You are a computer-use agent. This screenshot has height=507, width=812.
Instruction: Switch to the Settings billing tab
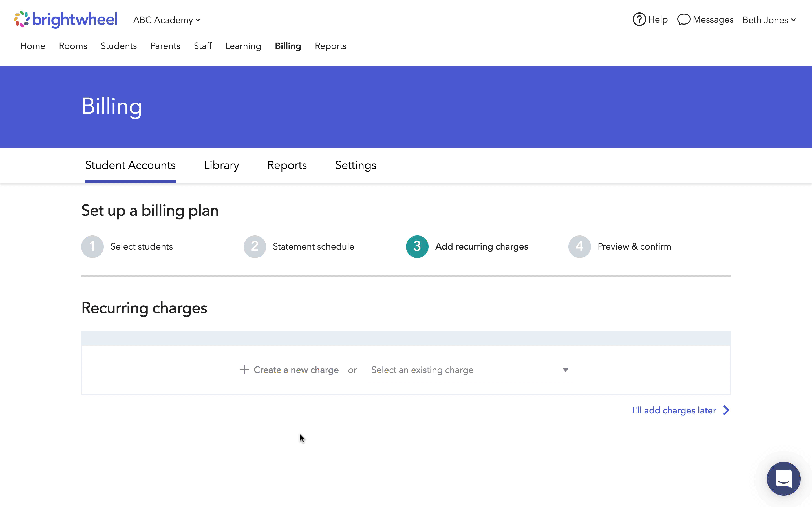pyautogui.click(x=356, y=165)
